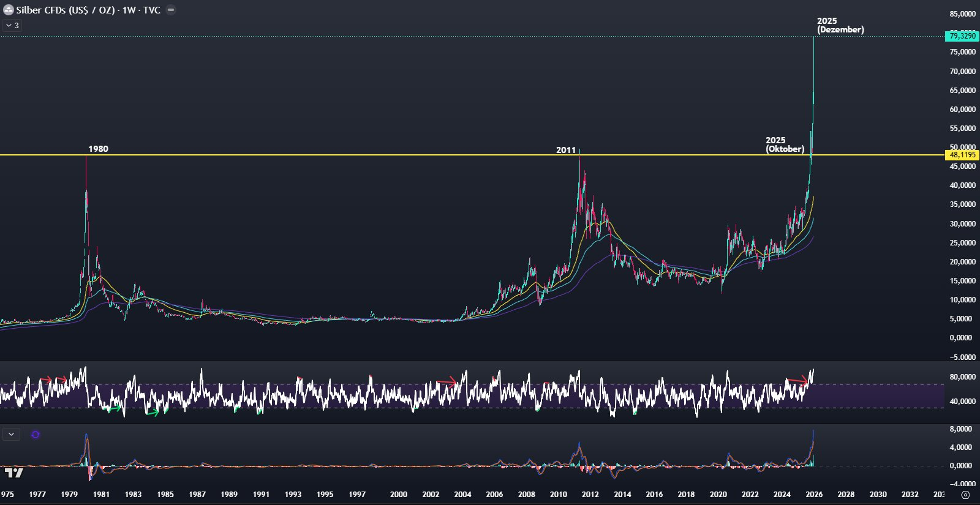The width and height of the screenshot is (980, 505).
Task: Click the silver symbol logo icon
Action: pyautogui.click(x=8, y=10)
